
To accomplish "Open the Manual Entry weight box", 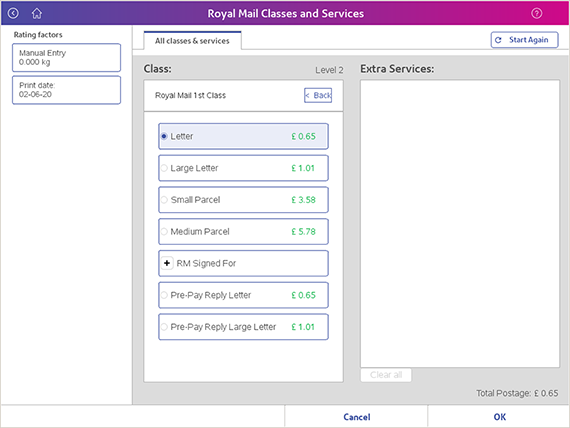I will coord(67,57).
